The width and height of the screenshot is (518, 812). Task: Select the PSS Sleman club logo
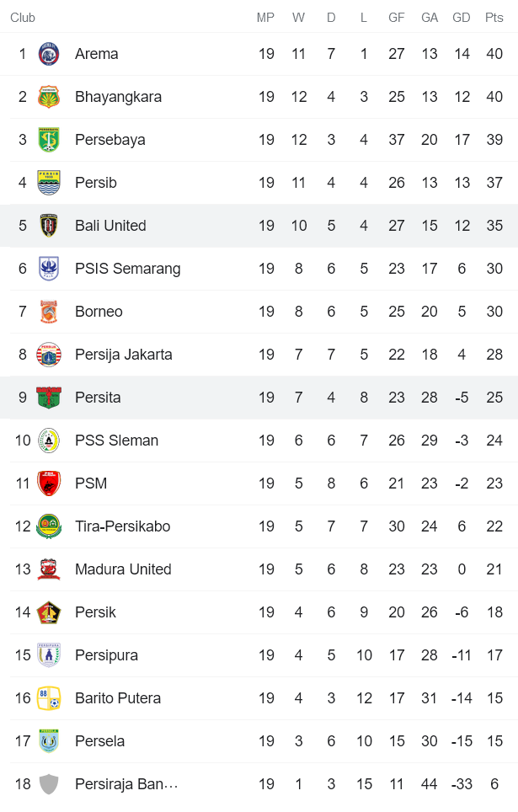[x=50, y=440]
